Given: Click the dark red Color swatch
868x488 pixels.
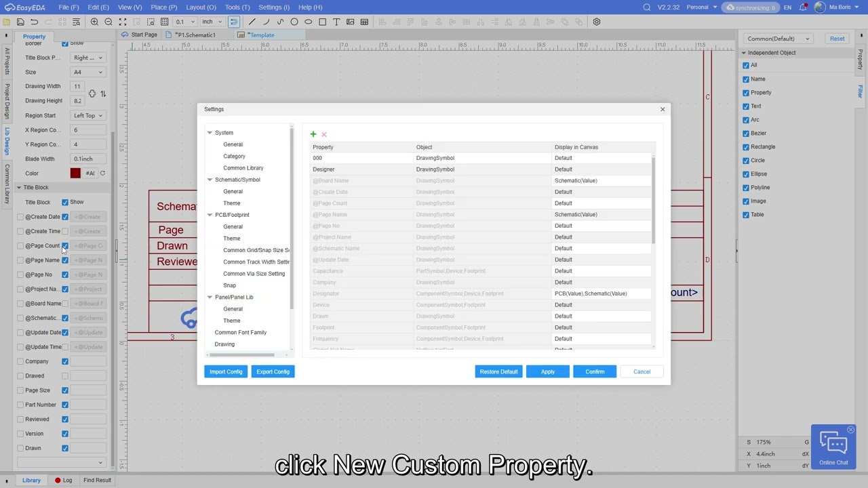Looking at the screenshot, I should point(75,173).
